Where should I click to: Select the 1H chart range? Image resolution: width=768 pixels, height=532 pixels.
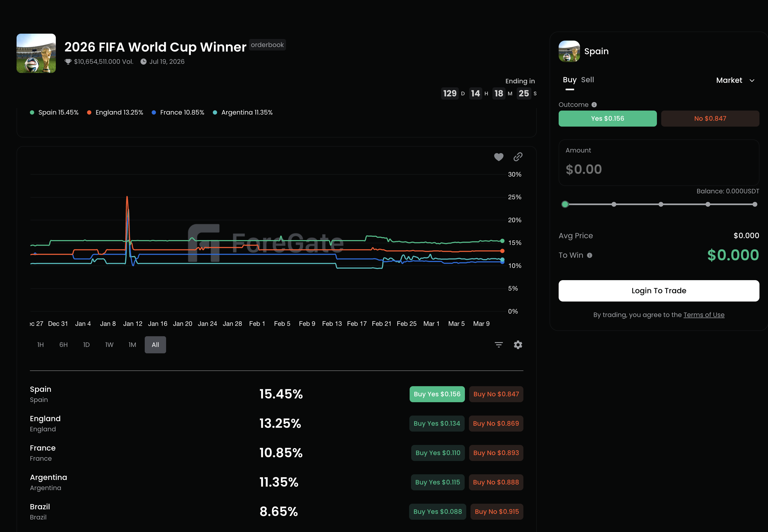[x=40, y=345]
